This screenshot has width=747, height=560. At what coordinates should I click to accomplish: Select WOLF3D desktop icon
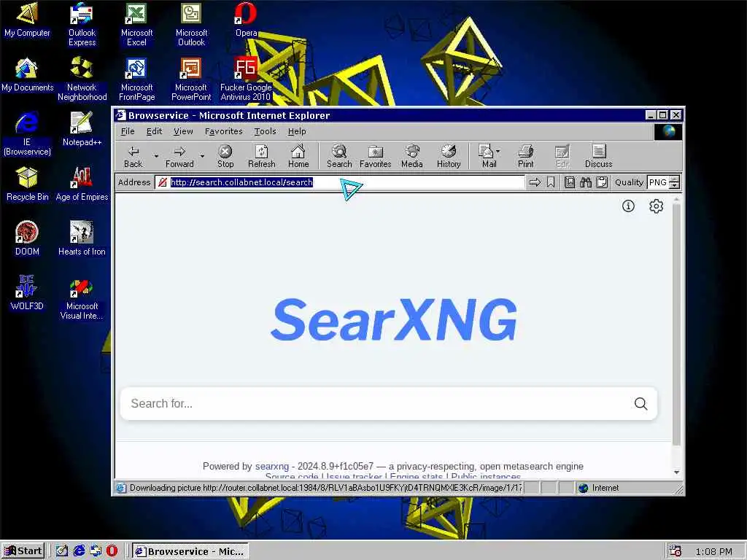(27, 293)
